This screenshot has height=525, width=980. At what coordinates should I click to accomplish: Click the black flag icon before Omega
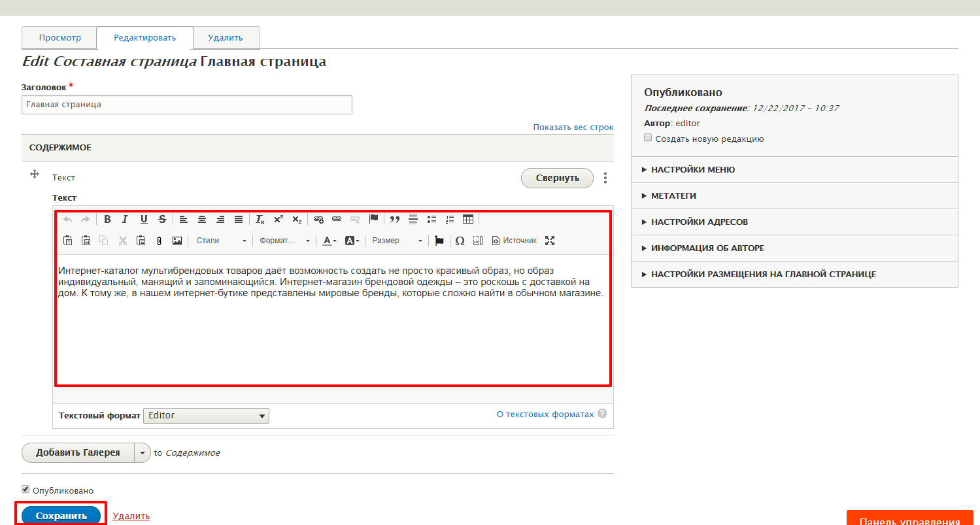click(439, 241)
